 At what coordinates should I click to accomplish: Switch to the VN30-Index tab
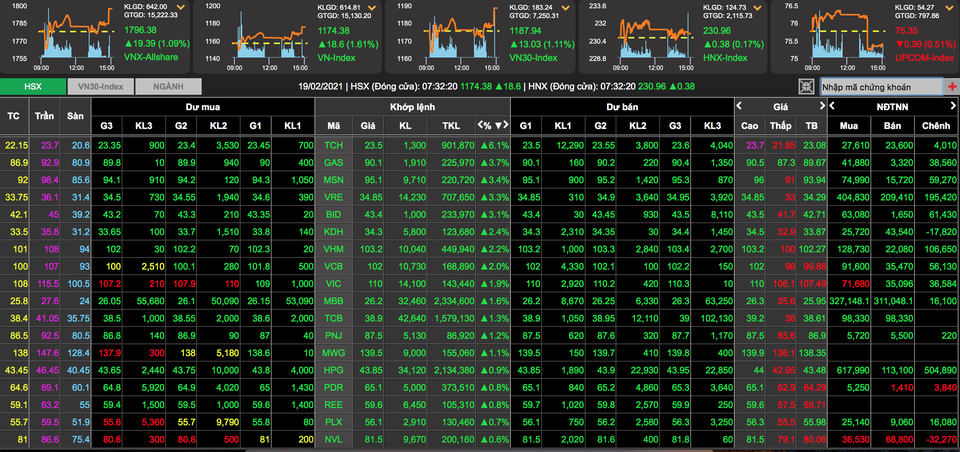[100, 86]
